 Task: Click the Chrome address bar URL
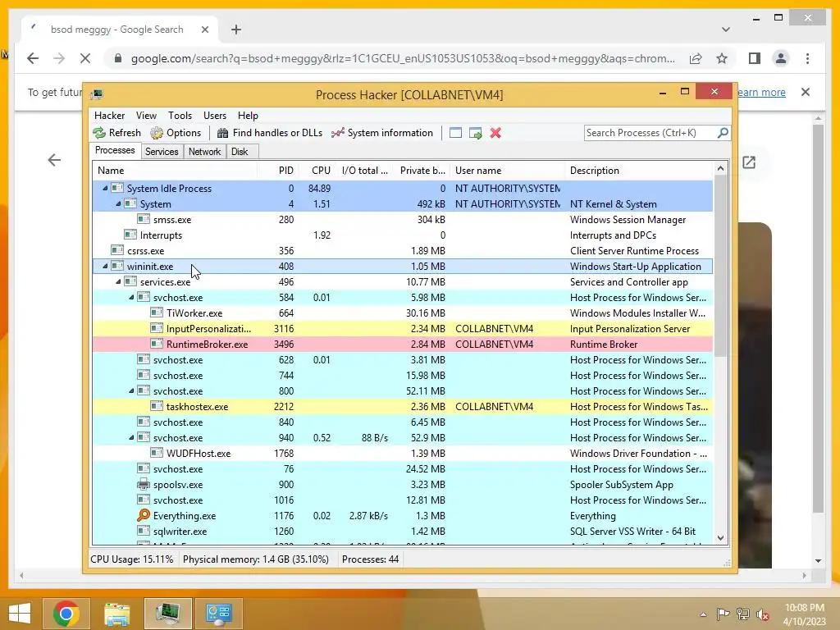pos(403,58)
